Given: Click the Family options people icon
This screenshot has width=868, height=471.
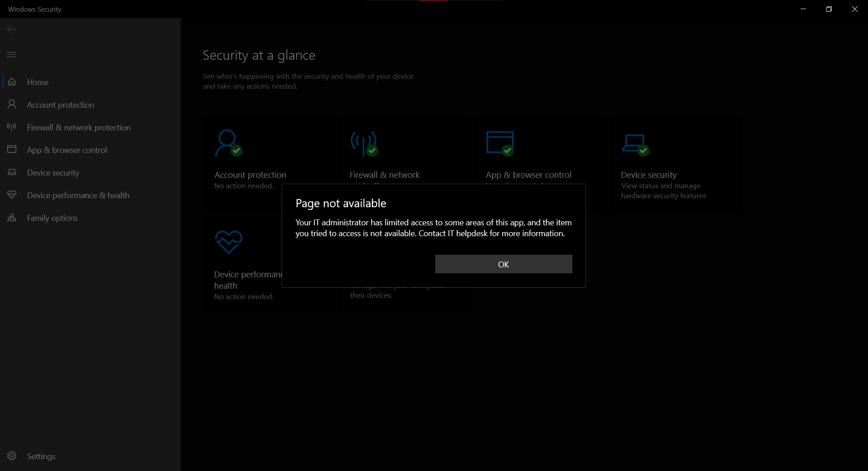Looking at the screenshot, I should tap(12, 218).
